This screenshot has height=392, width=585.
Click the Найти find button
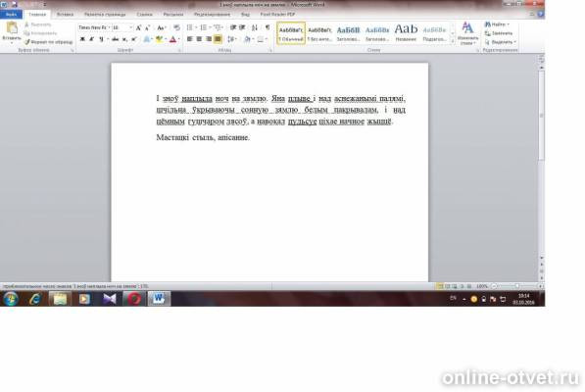pyautogui.click(x=497, y=24)
